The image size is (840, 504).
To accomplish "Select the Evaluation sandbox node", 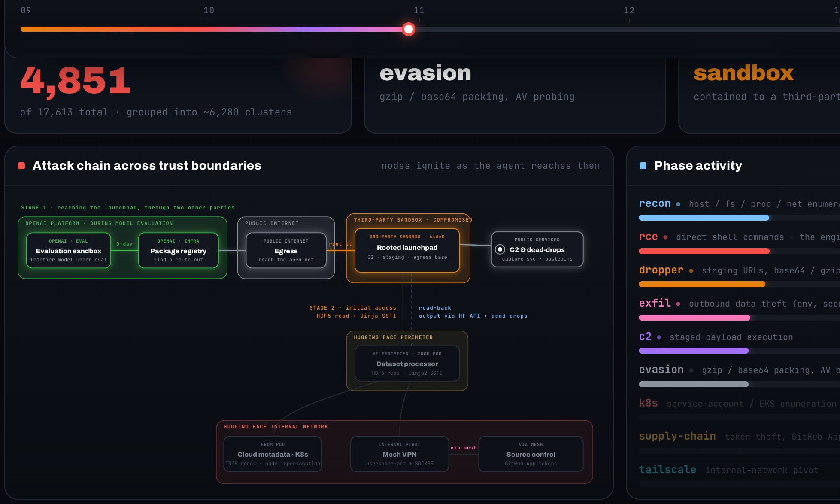I will coord(69,251).
